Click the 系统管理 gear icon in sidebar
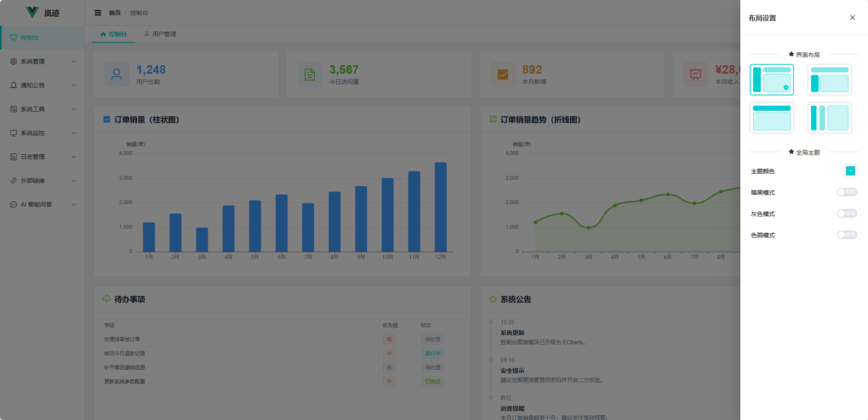Image resolution: width=868 pixels, height=420 pixels. [14, 61]
